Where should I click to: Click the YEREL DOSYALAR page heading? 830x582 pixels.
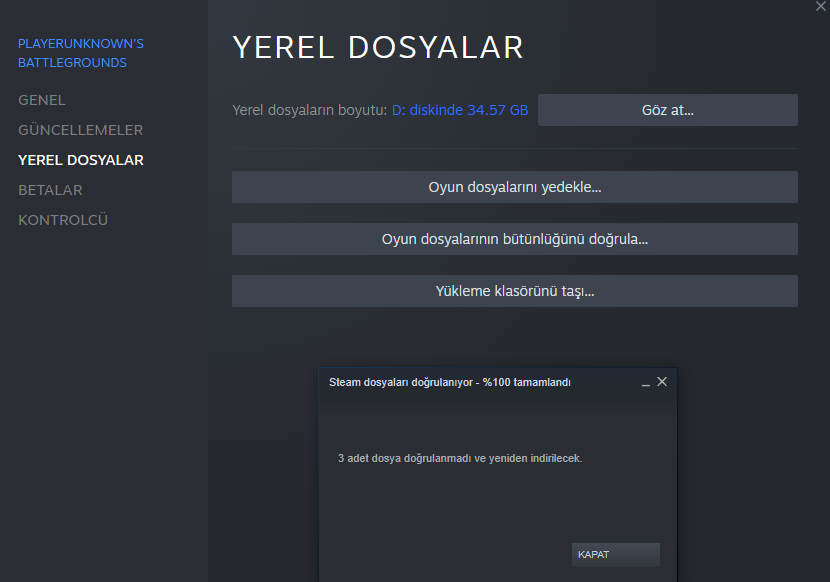(378, 48)
